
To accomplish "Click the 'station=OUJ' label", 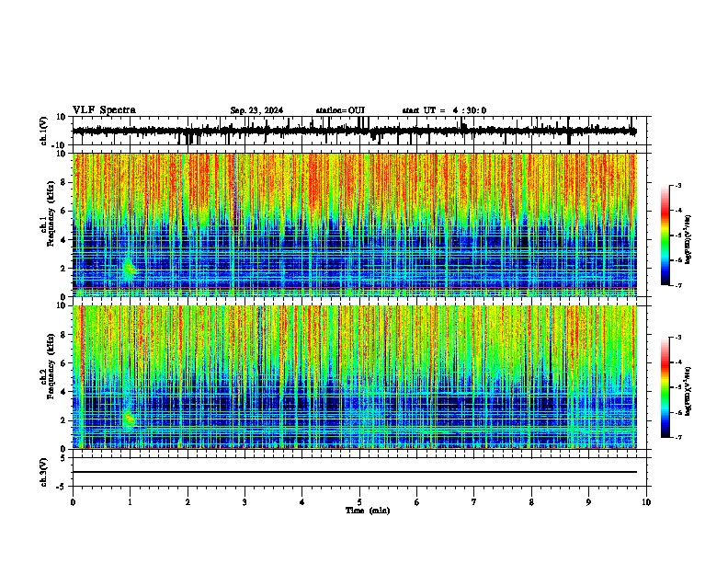I will coord(340,110).
